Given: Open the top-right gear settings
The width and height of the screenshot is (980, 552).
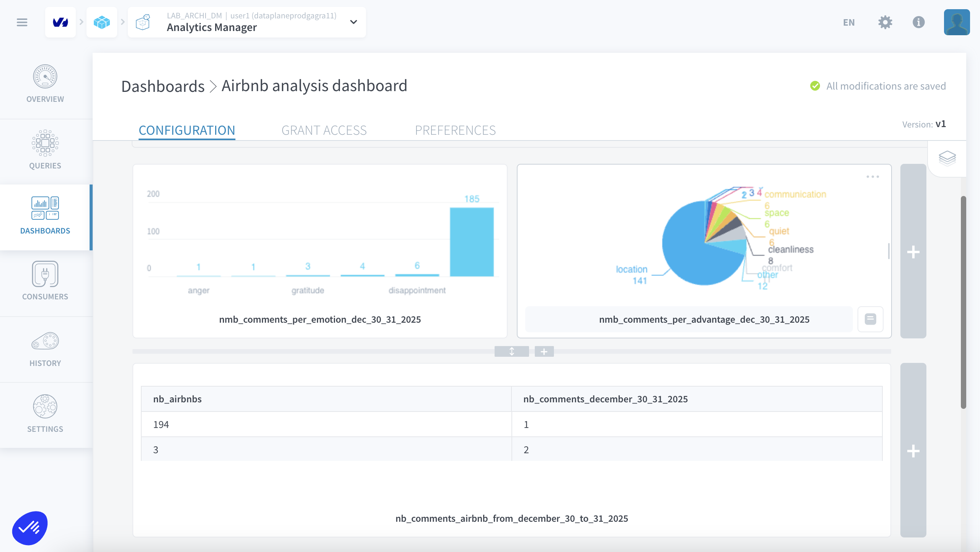Looking at the screenshot, I should coord(885,22).
